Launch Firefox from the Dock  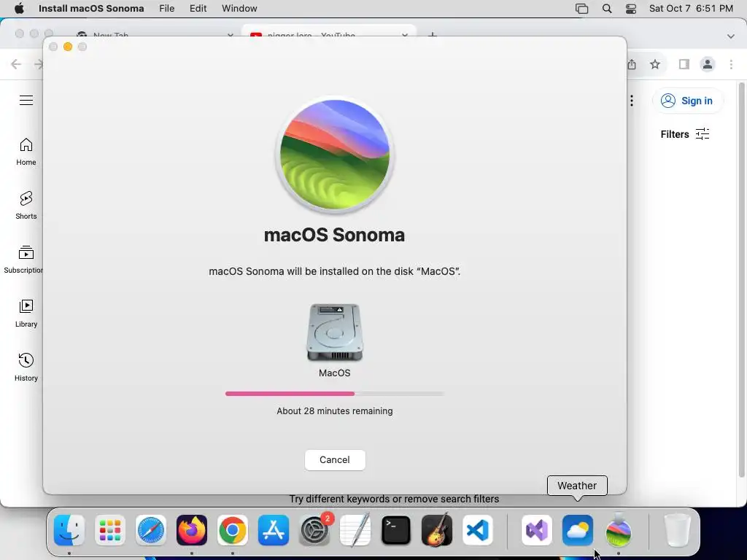tap(192, 530)
